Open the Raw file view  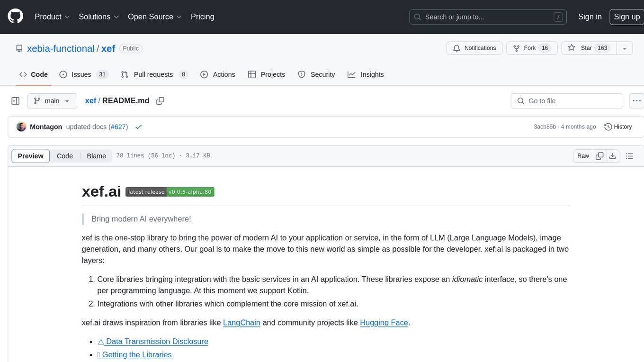(x=583, y=156)
